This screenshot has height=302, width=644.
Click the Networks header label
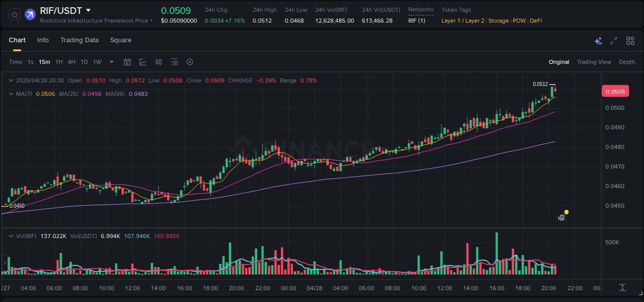(x=421, y=9)
